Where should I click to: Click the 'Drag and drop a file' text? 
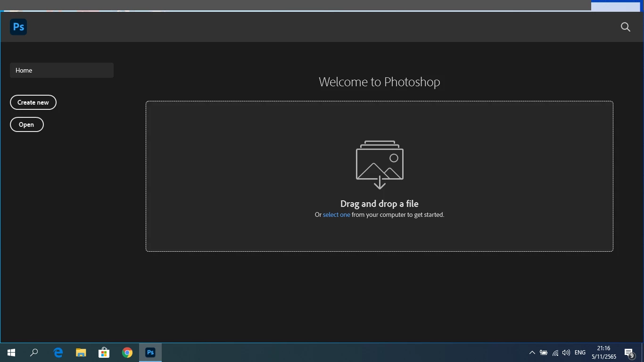pos(380,204)
